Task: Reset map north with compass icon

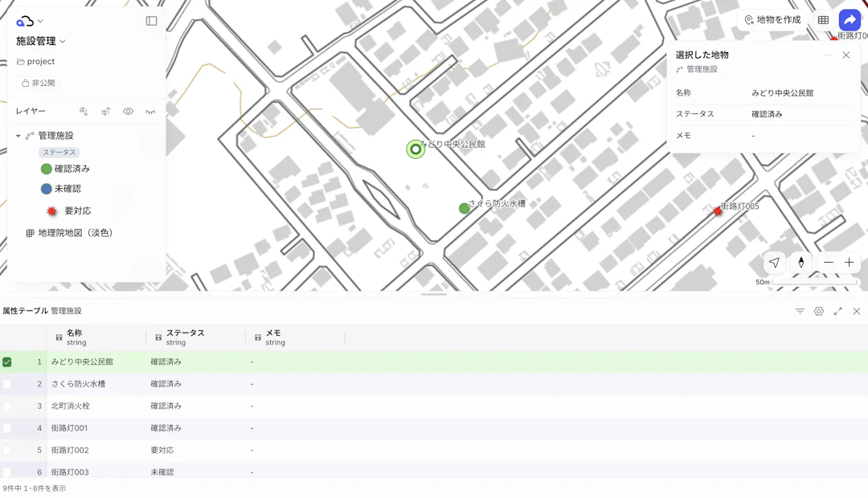Action: (801, 263)
